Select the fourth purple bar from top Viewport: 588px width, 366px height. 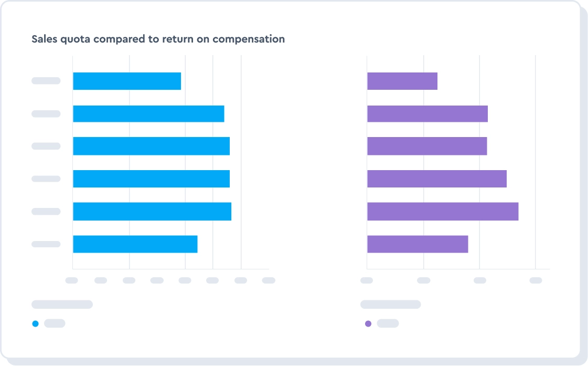[437, 179]
